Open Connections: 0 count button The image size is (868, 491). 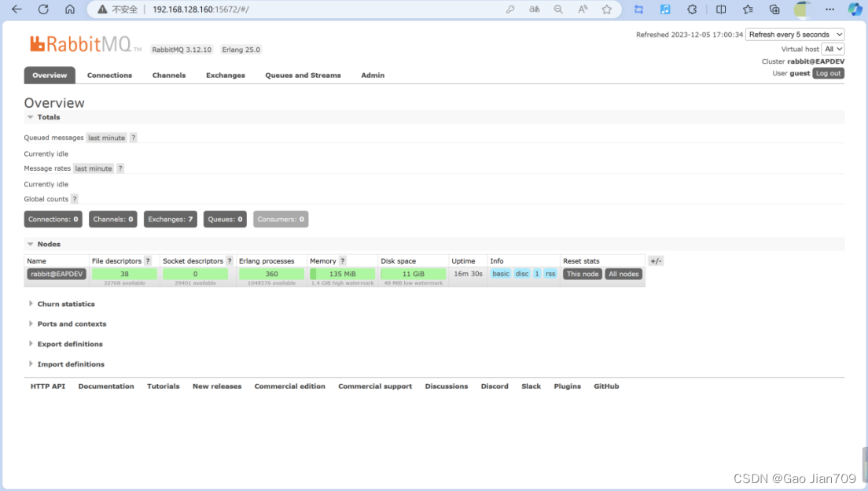coord(53,220)
